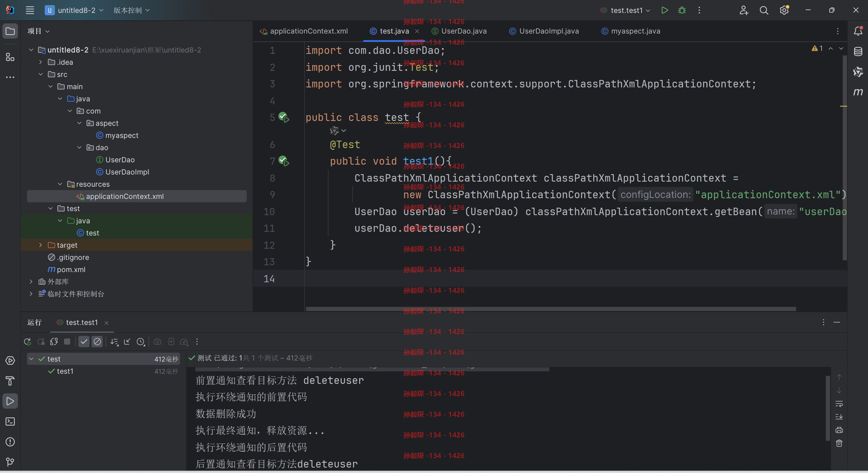
Task: Rerun failed tests icon
Action: coord(41,342)
